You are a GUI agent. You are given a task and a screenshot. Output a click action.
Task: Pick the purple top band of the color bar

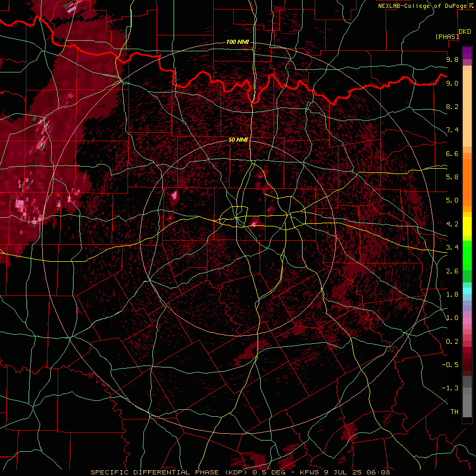(x=467, y=53)
